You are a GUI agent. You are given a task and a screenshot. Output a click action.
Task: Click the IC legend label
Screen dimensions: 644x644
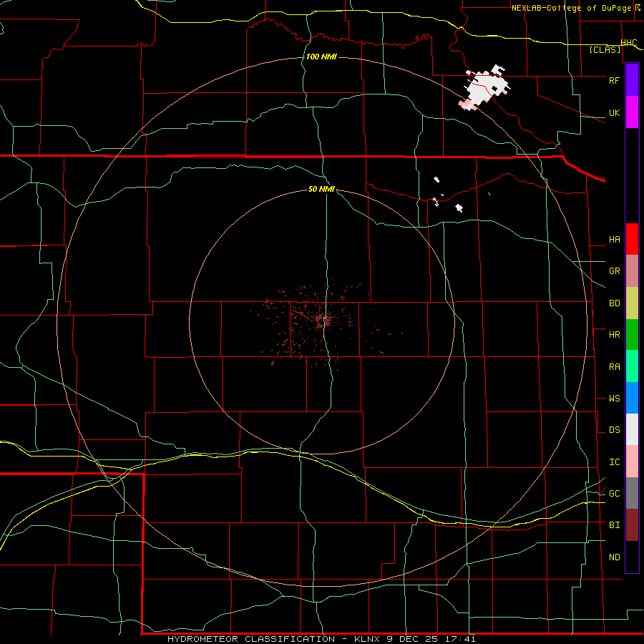(615, 462)
